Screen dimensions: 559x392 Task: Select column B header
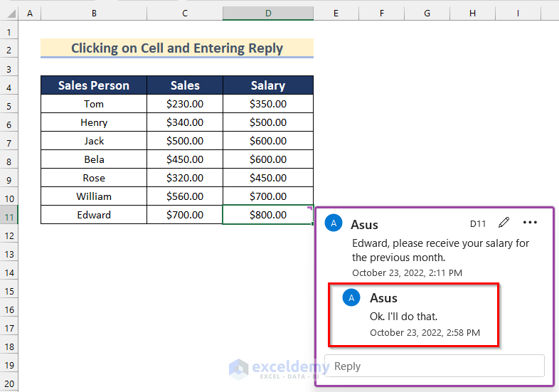click(94, 14)
